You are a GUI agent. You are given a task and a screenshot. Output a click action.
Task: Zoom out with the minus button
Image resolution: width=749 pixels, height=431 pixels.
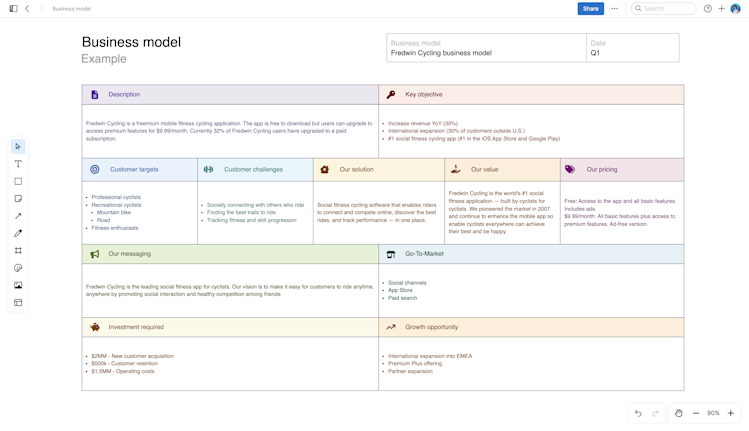point(696,413)
